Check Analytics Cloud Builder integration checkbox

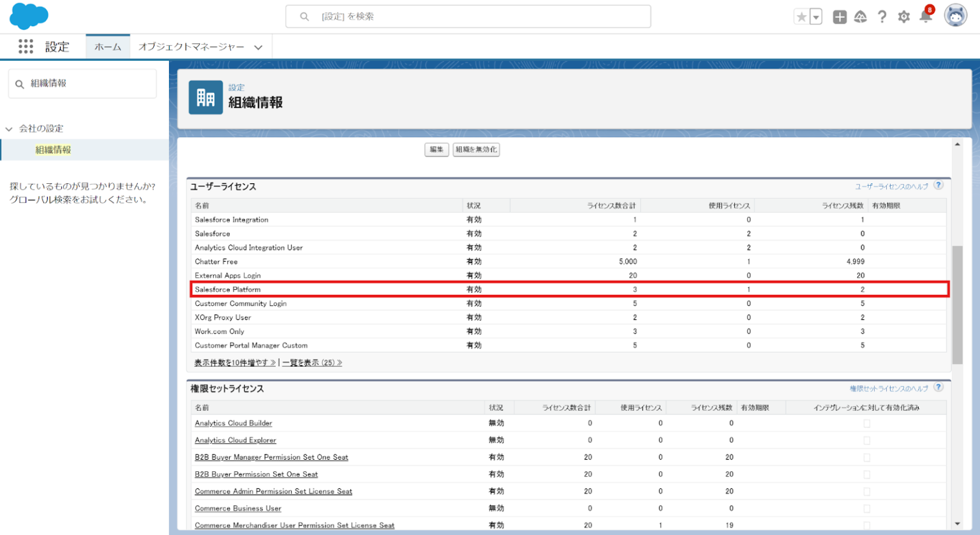tap(866, 423)
